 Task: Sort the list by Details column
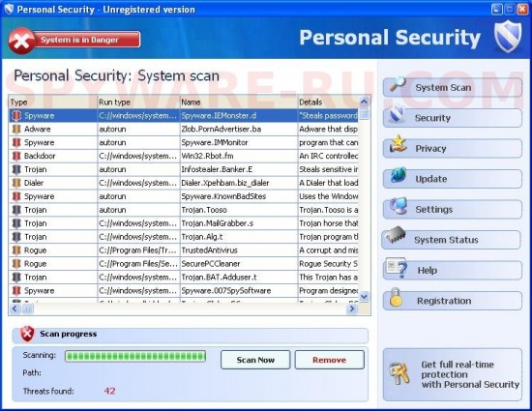coord(328,103)
